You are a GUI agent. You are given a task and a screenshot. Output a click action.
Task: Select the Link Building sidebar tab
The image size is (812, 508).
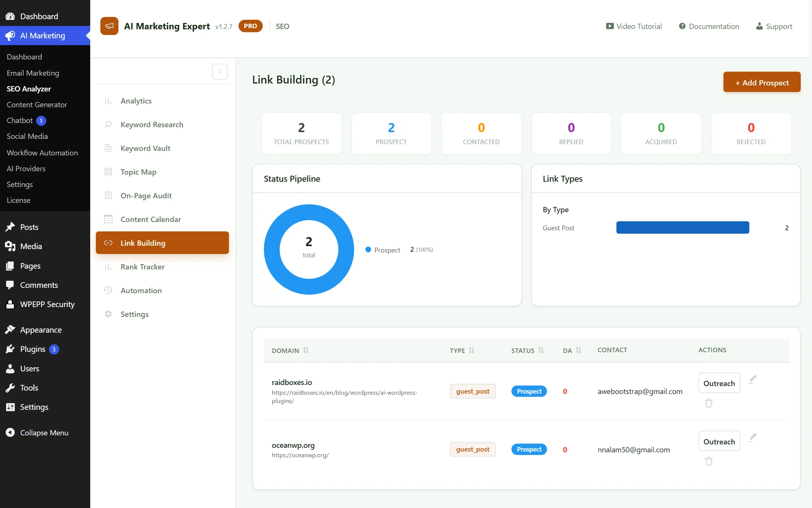tap(162, 243)
